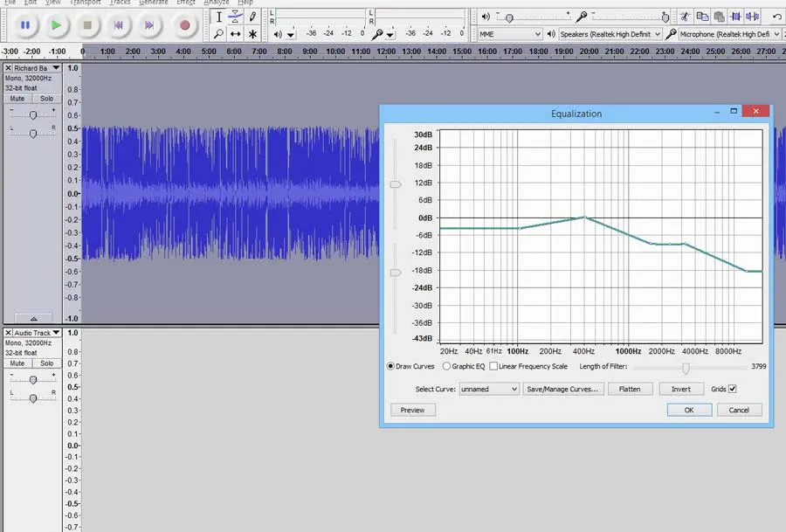Switch to the Graphic EQ mode
The image size is (786, 532).
coord(449,366)
